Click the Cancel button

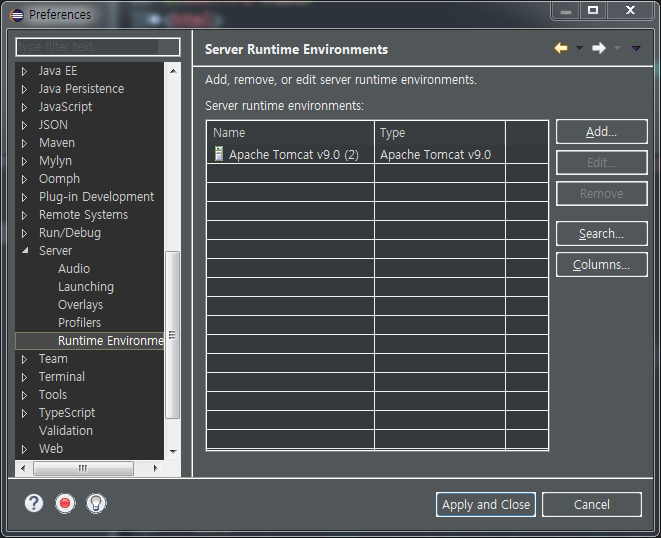point(592,505)
